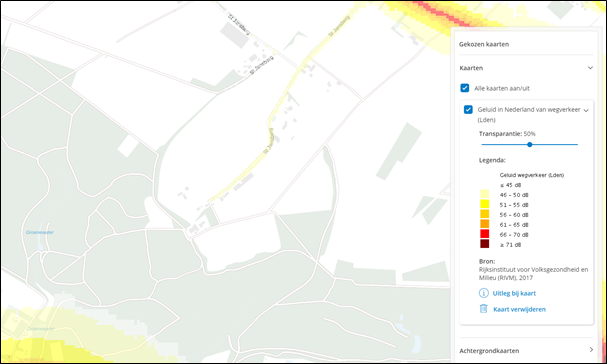Click the Transparantie slider handle

(x=530, y=144)
